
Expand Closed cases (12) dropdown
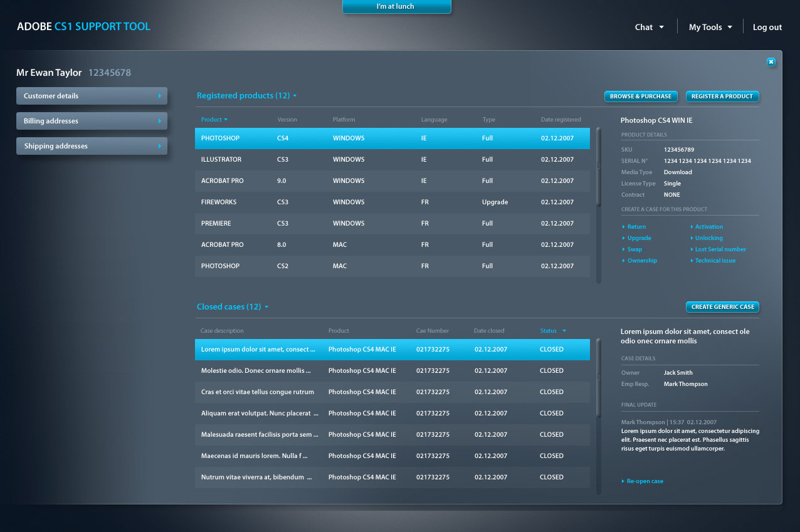tap(233, 307)
